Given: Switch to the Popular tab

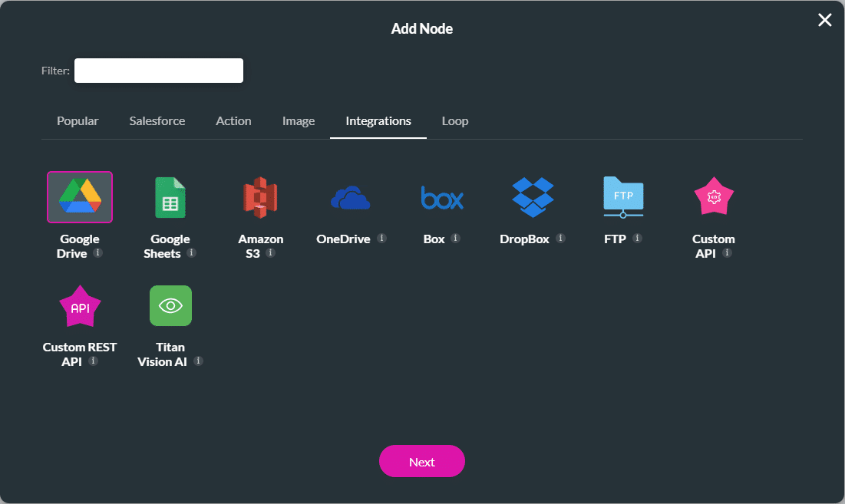Looking at the screenshot, I should tap(77, 120).
